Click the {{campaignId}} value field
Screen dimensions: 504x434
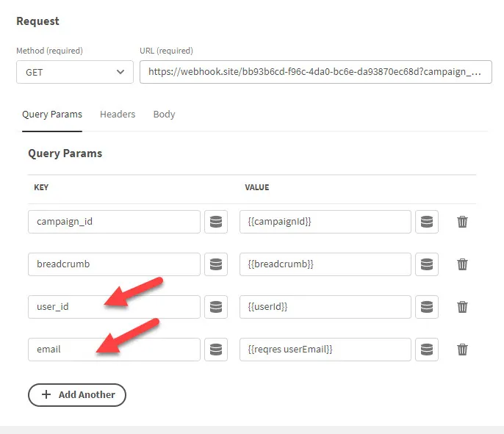(325, 222)
